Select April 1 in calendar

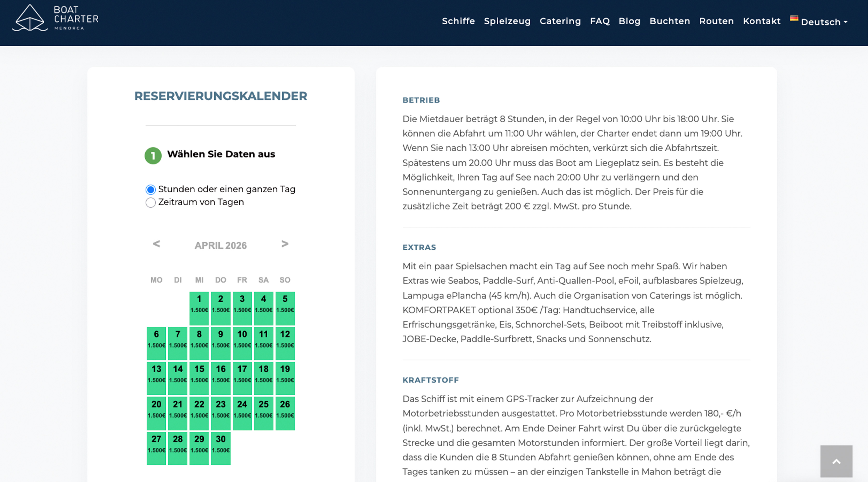tap(199, 308)
